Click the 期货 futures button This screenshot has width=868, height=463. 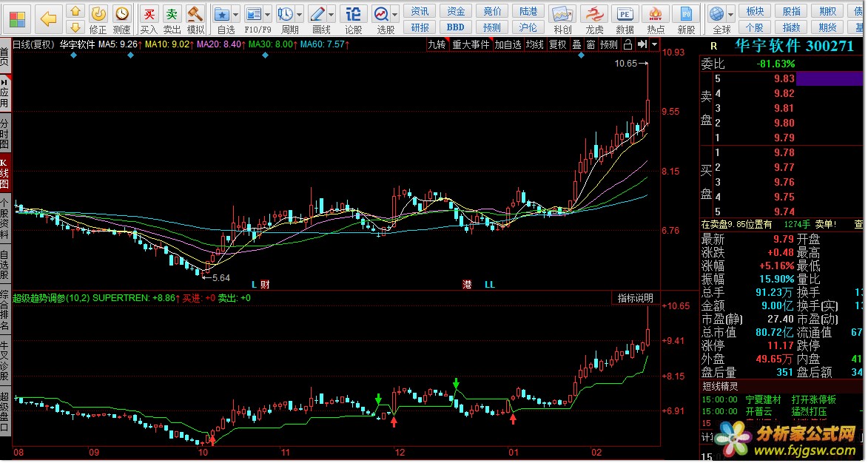coord(827,27)
